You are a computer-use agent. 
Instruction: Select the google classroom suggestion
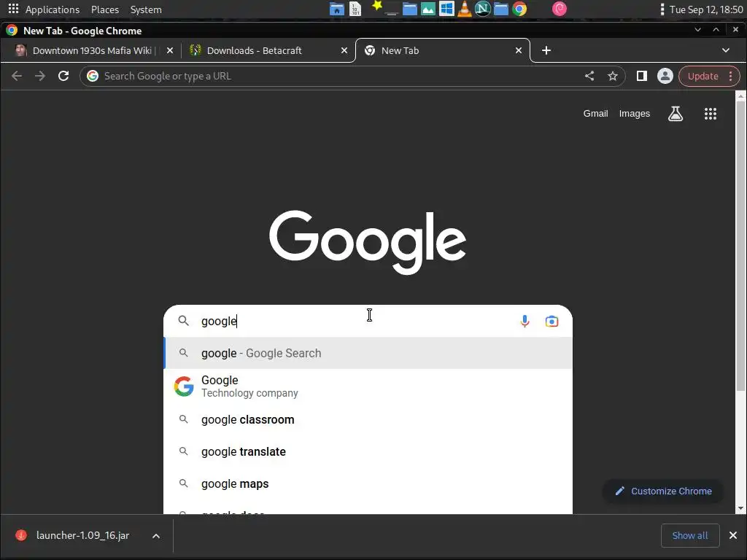tap(368, 420)
